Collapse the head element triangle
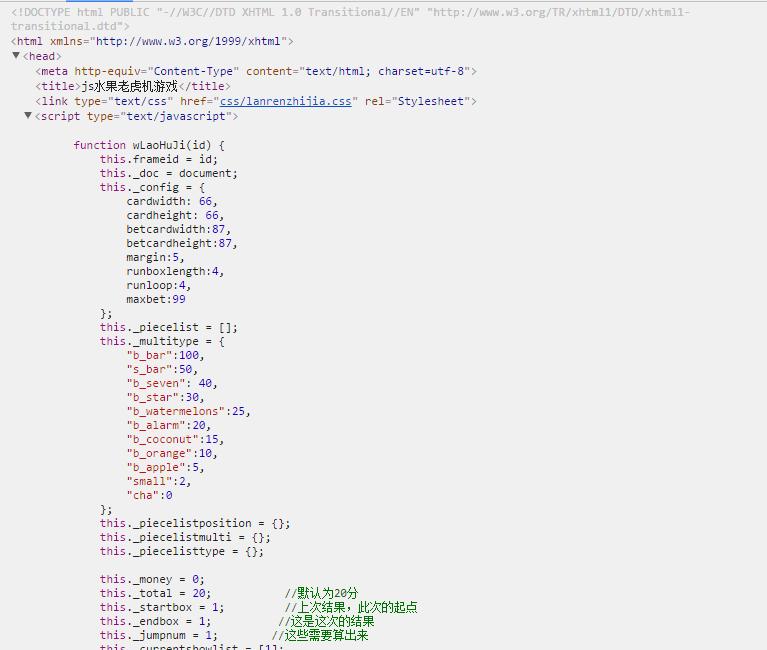 point(16,56)
